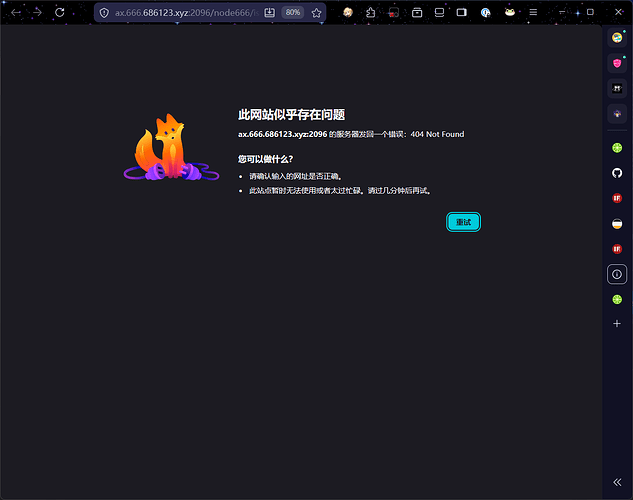Click the 您可以做什么? subheading
The height and width of the screenshot is (500, 633).
tap(265, 159)
